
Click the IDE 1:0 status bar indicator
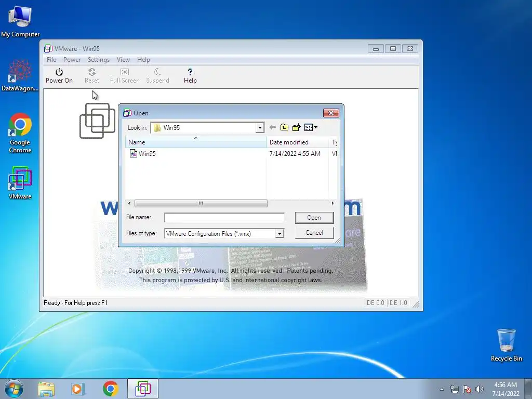pos(397,303)
